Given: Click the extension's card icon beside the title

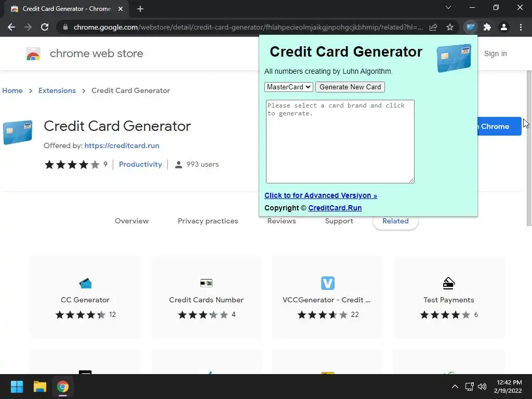Looking at the screenshot, I should tap(18, 132).
